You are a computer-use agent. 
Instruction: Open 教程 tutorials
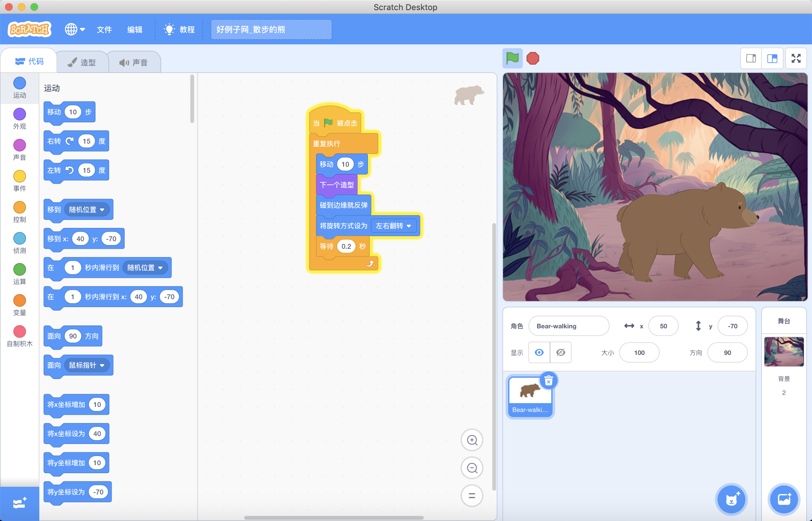point(179,29)
